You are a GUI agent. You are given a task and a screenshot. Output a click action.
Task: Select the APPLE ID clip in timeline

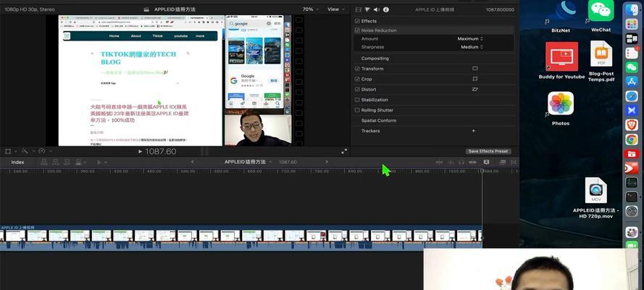(x=241, y=238)
